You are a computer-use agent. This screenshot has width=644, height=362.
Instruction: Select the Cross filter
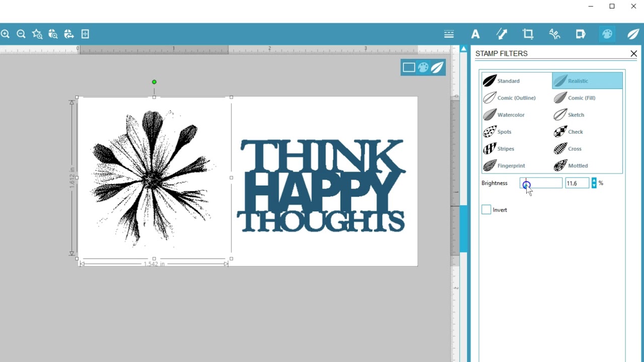pyautogui.click(x=587, y=149)
